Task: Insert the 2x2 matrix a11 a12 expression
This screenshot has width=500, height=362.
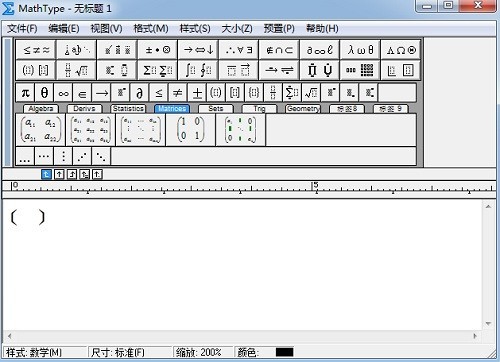Action: pos(41,130)
